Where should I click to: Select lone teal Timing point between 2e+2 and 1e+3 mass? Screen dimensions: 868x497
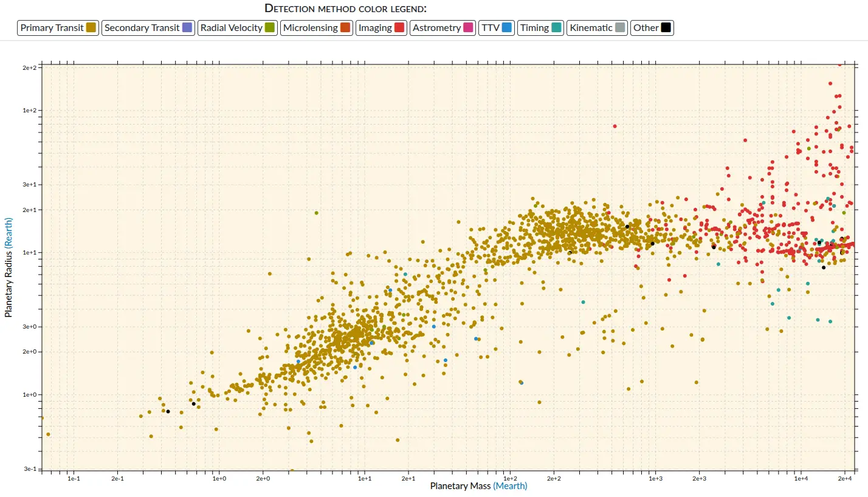pos(583,302)
